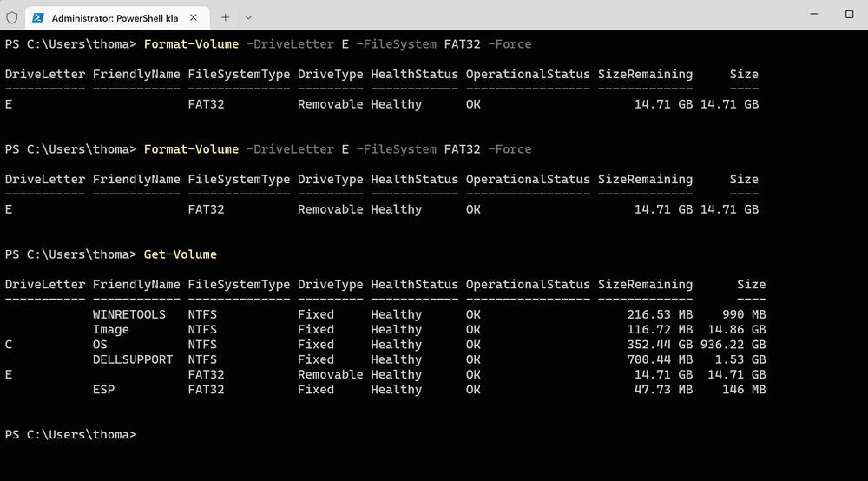Click the 352.44 GB remaining value
The height and width of the screenshot is (481, 868).
(x=660, y=345)
